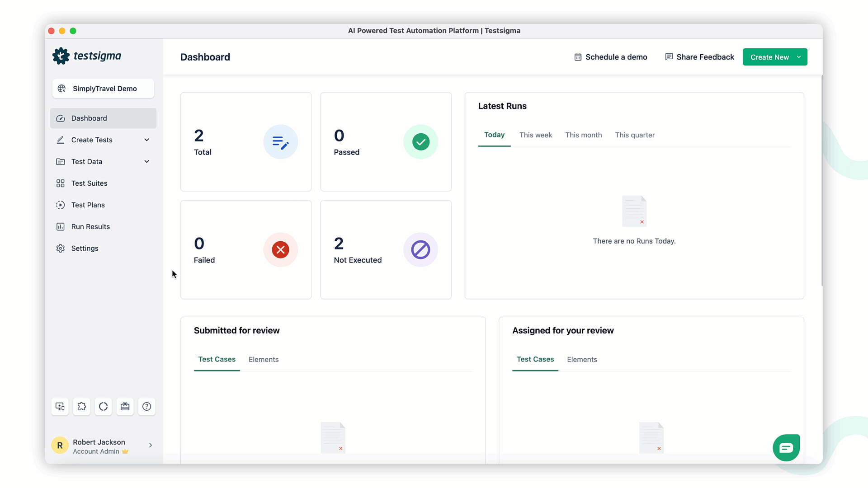Open Settings in the sidebar
This screenshot has width=868, height=488.
[104, 249]
